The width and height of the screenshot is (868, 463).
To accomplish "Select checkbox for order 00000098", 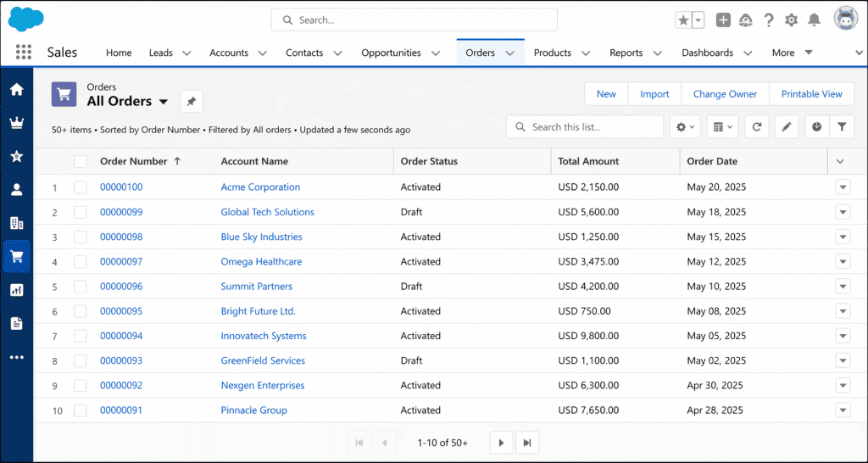I will pyautogui.click(x=81, y=237).
